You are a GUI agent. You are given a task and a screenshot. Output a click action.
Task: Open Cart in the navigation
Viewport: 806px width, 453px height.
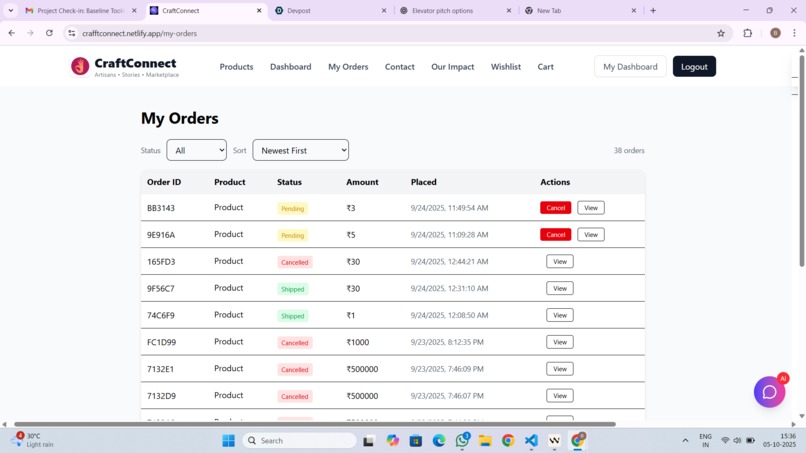545,67
